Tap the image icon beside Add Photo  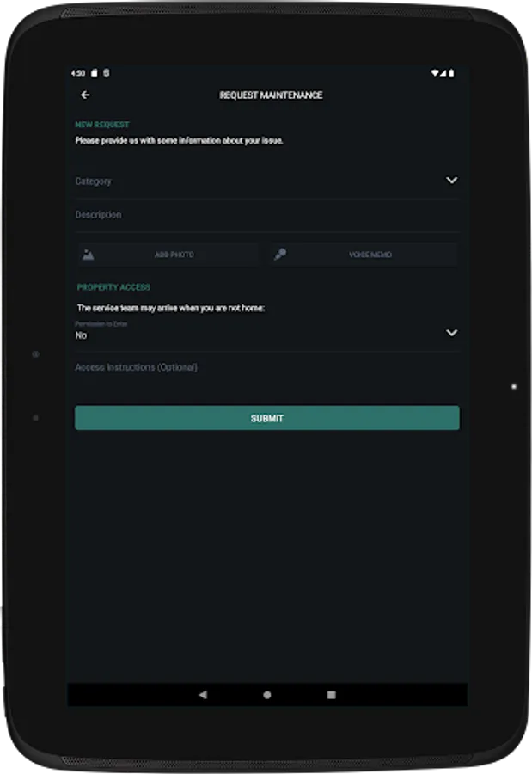88,255
